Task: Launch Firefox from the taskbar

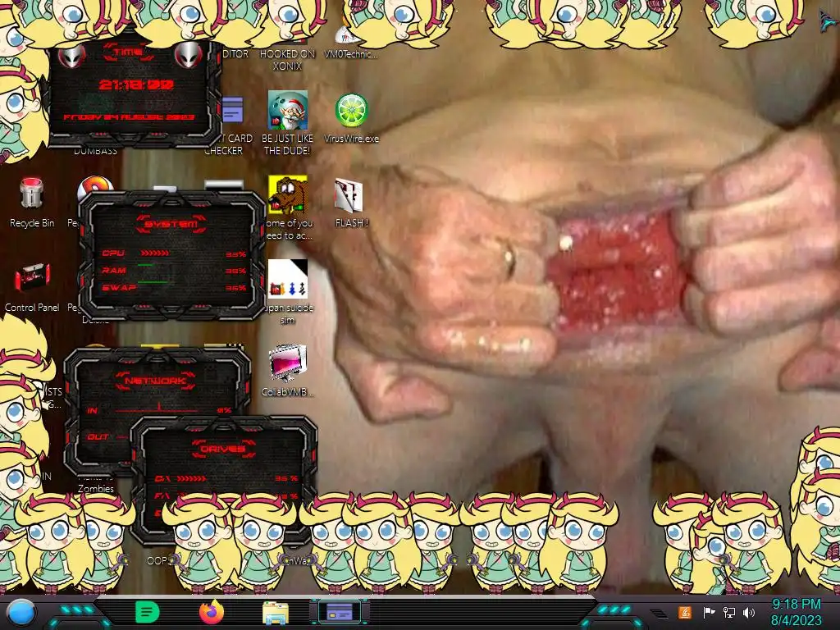Action: click(212, 612)
